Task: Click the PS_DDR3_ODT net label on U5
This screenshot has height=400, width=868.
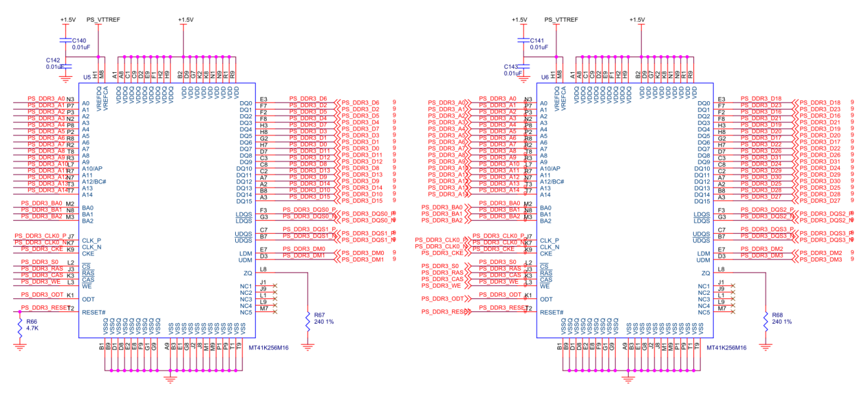Action: click(x=43, y=295)
